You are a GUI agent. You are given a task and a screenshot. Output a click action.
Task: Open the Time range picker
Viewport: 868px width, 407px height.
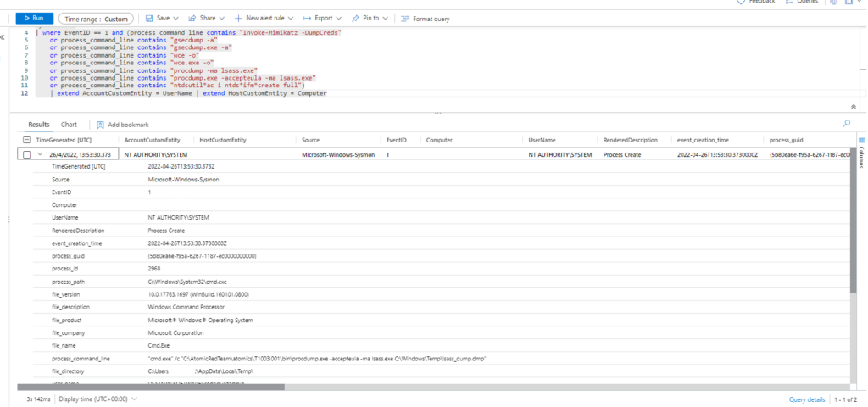[96, 18]
